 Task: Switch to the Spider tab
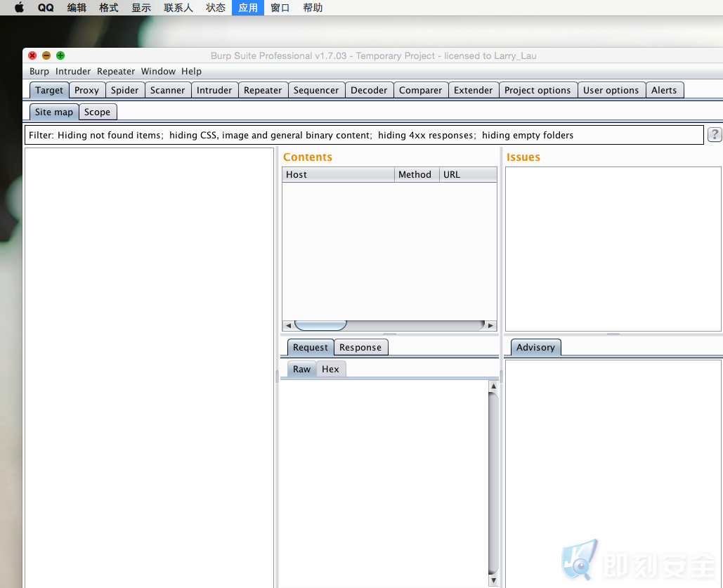124,90
